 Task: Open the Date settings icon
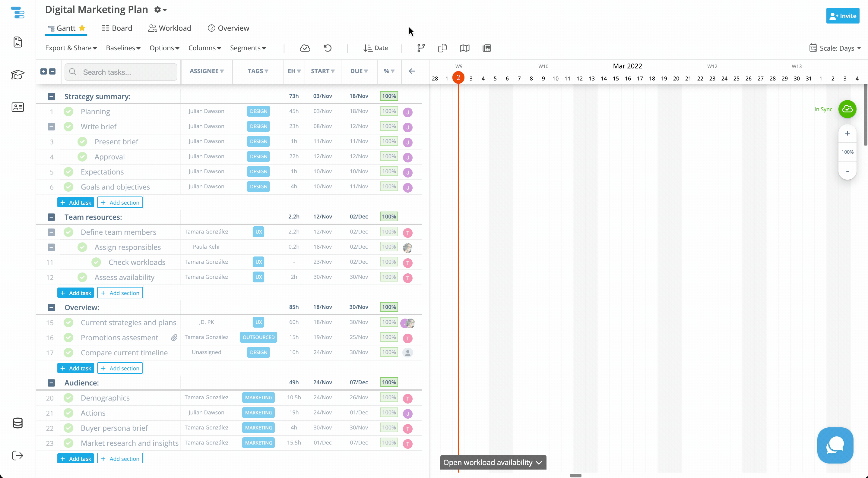coord(376,48)
